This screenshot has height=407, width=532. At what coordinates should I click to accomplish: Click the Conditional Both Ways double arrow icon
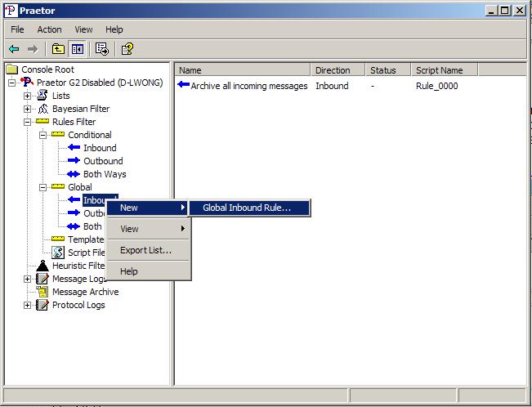tap(74, 174)
